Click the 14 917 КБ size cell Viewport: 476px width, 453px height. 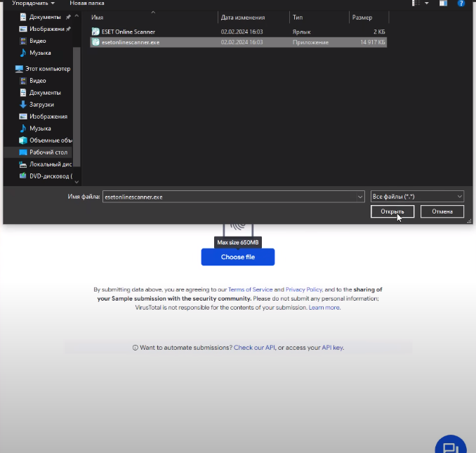373,42
